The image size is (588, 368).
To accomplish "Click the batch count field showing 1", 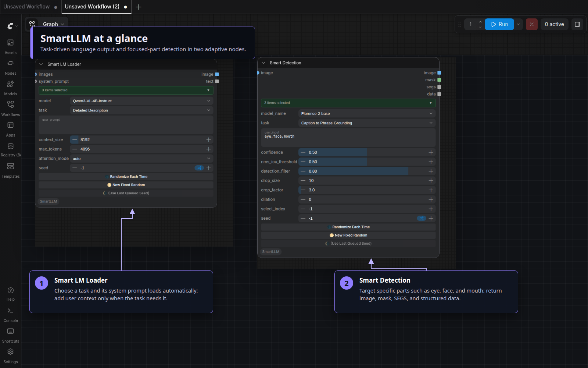I will pyautogui.click(x=471, y=24).
